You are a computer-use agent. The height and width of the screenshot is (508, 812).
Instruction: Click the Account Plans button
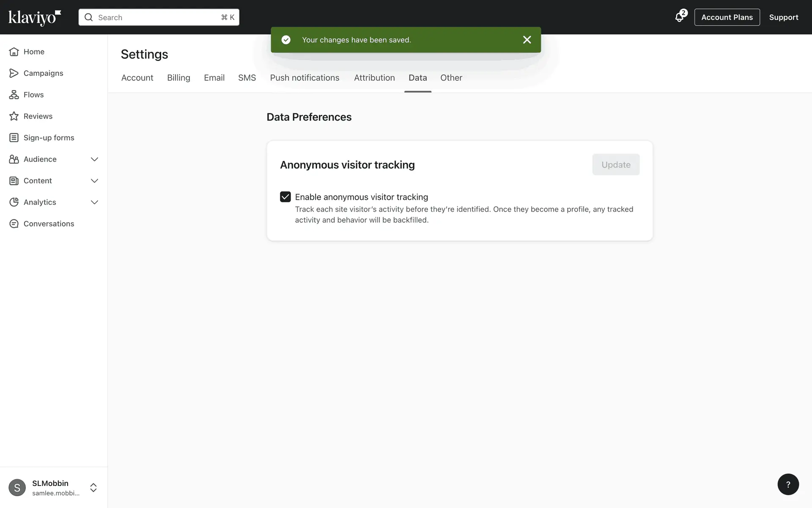tap(727, 17)
